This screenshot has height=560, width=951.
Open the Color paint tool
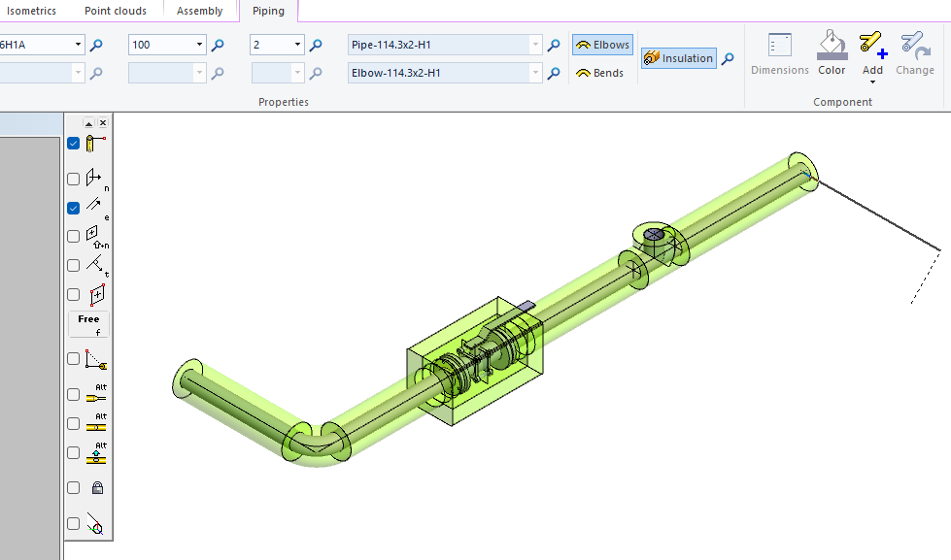pos(831,55)
